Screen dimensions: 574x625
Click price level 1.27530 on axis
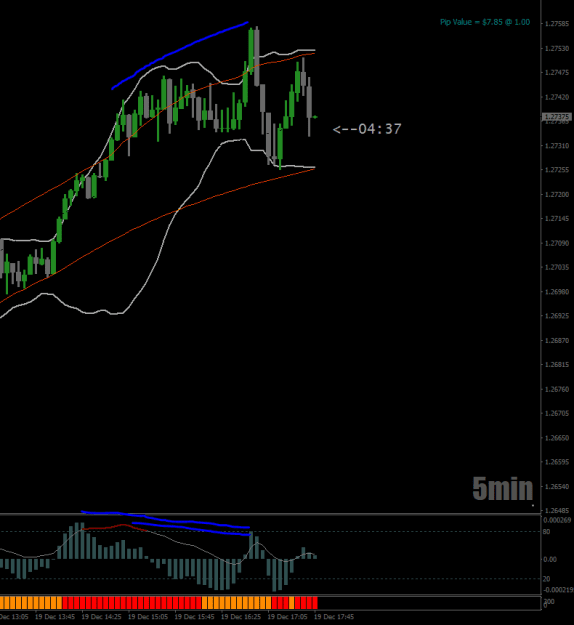point(557,49)
